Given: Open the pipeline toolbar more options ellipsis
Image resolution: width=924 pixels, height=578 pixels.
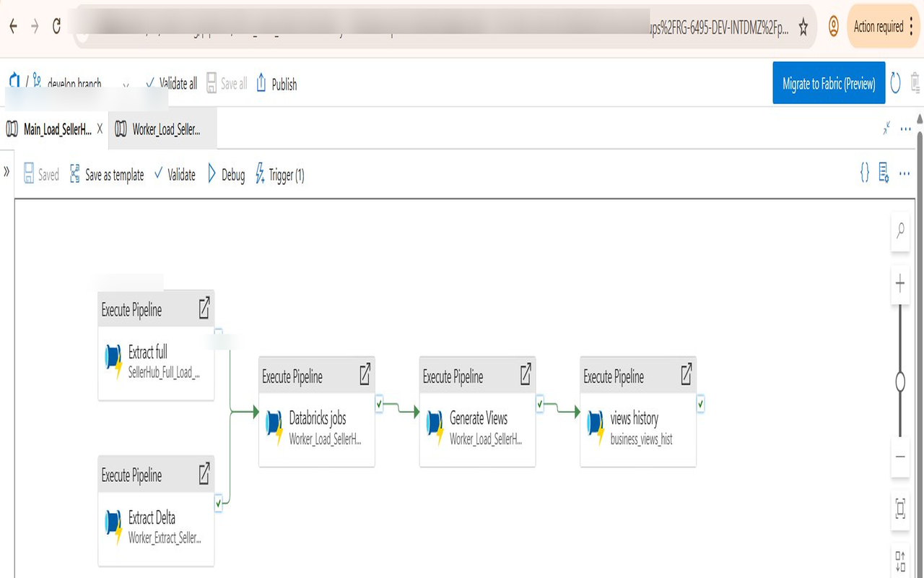Looking at the screenshot, I should [904, 173].
